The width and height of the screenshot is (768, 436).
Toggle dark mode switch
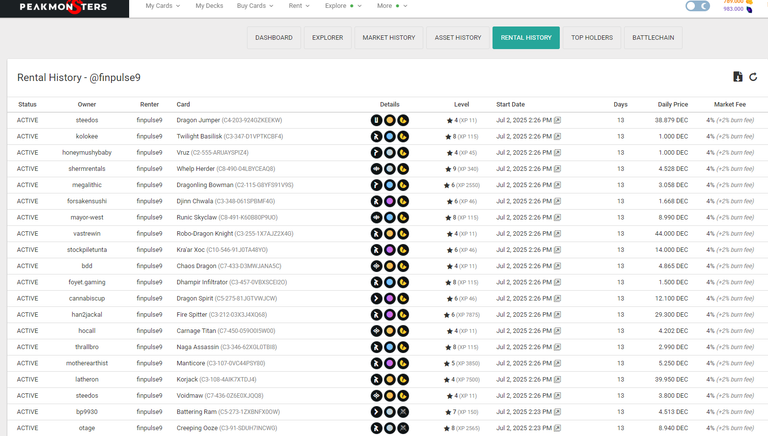click(x=697, y=6)
